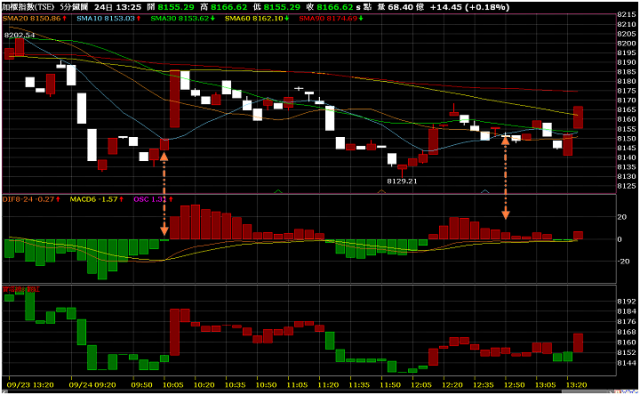Click the SMA90 8174.69 legend label

coord(328,18)
